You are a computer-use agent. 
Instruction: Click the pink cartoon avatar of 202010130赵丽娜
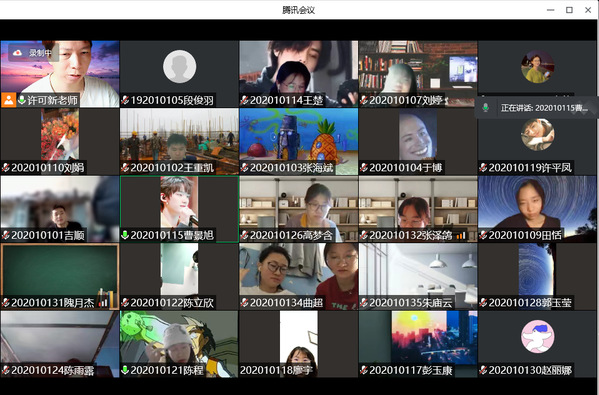[537, 337]
